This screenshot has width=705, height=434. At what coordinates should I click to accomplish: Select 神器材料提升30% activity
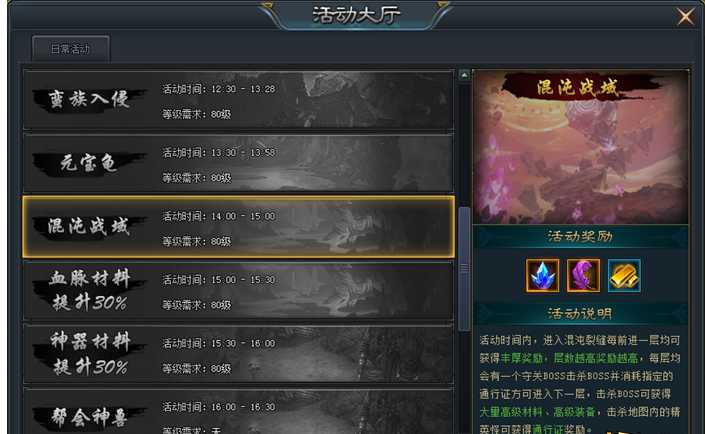tap(238, 354)
